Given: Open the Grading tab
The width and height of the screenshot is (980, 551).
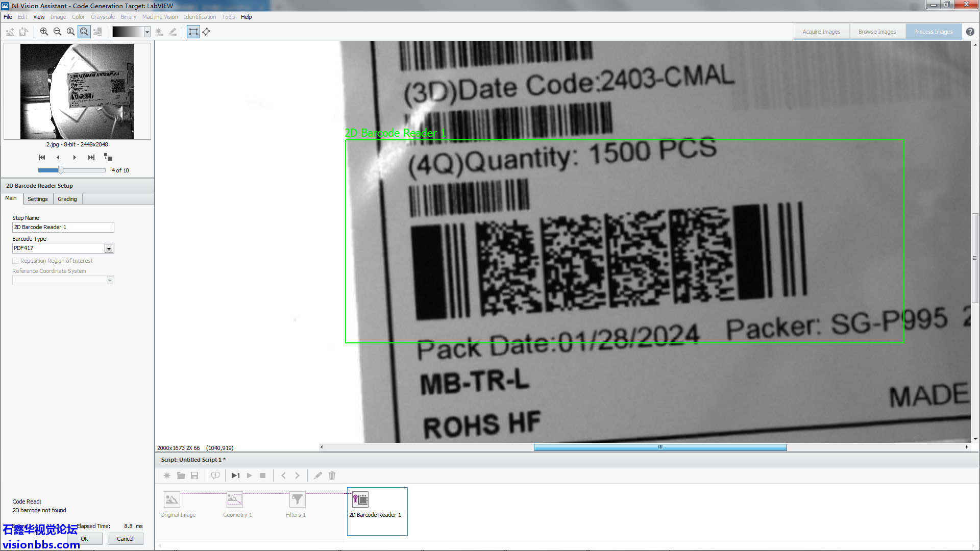Looking at the screenshot, I should pyautogui.click(x=67, y=199).
